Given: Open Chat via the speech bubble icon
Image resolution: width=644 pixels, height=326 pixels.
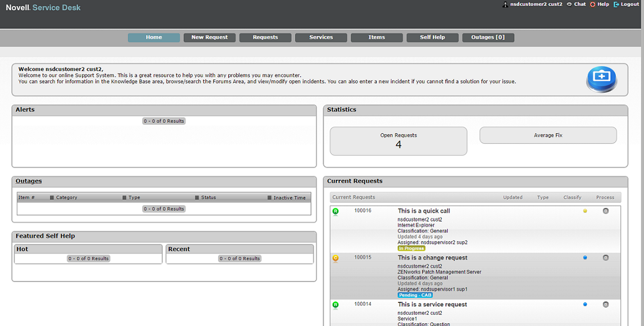Looking at the screenshot, I should (x=569, y=4).
